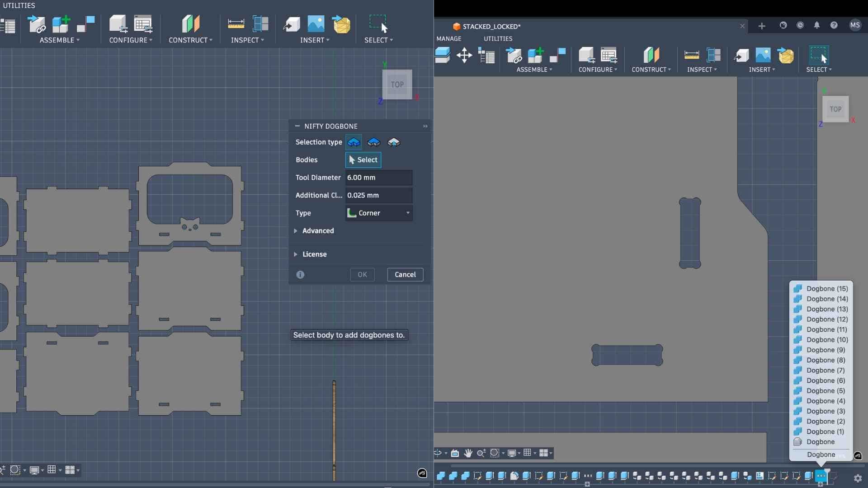The image size is (868, 488).
Task: Click the TOP face of left ViewCube
Action: (x=397, y=84)
